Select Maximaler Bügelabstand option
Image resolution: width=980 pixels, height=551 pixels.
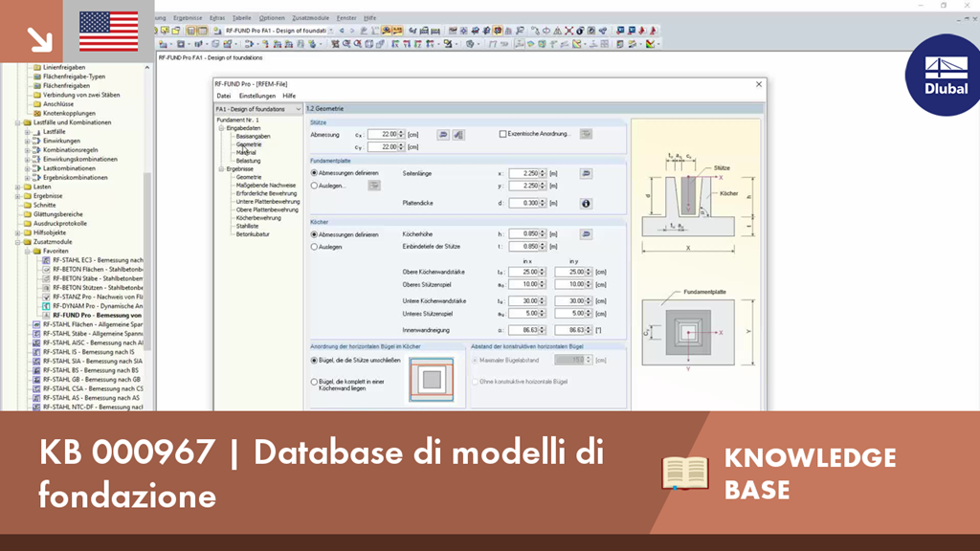pyautogui.click(x=475, y=361)
